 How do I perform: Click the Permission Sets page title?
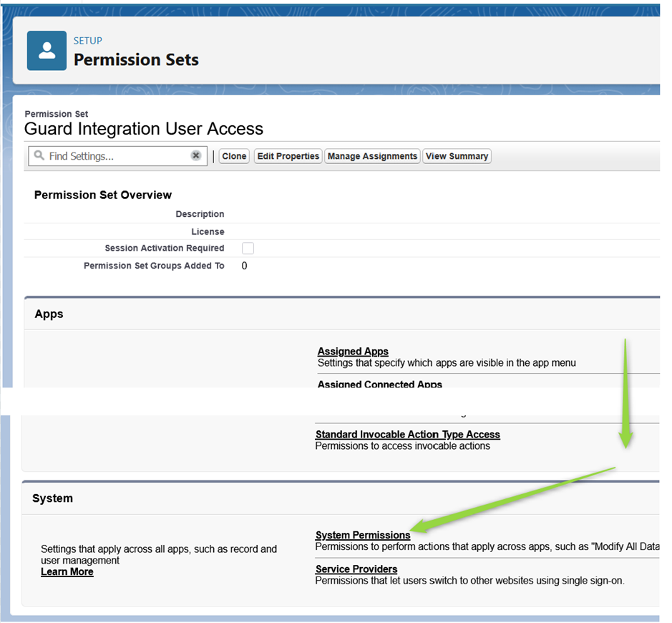point(136,59)
